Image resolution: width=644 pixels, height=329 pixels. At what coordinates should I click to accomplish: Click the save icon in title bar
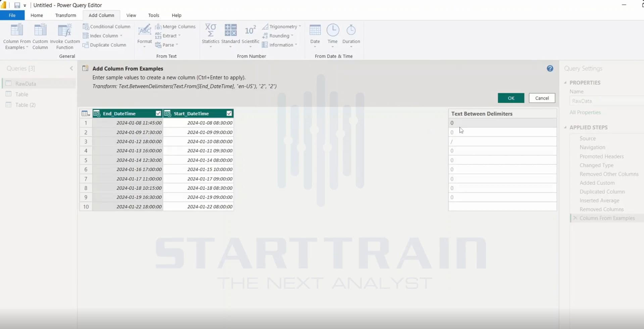pos(17,5)
